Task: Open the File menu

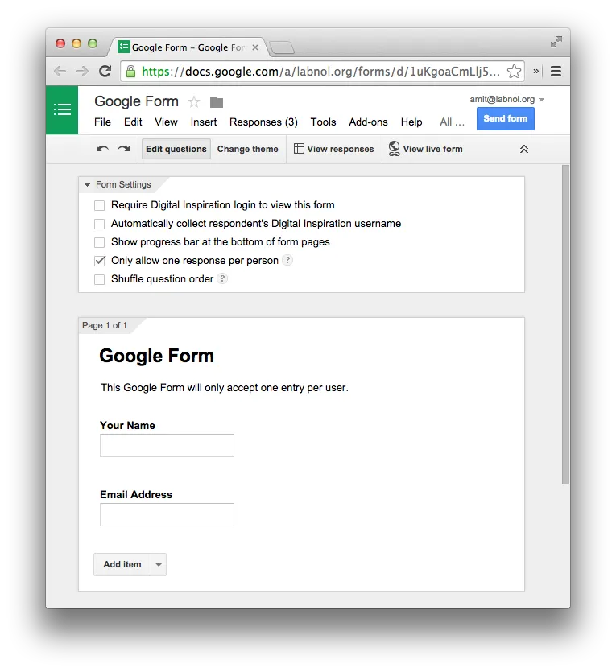Action: [102, 122]
